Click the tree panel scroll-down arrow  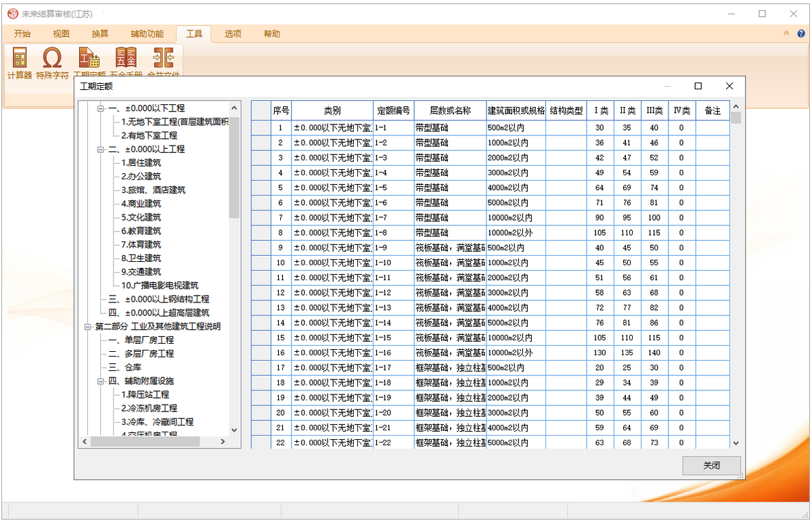coord(234,430)
